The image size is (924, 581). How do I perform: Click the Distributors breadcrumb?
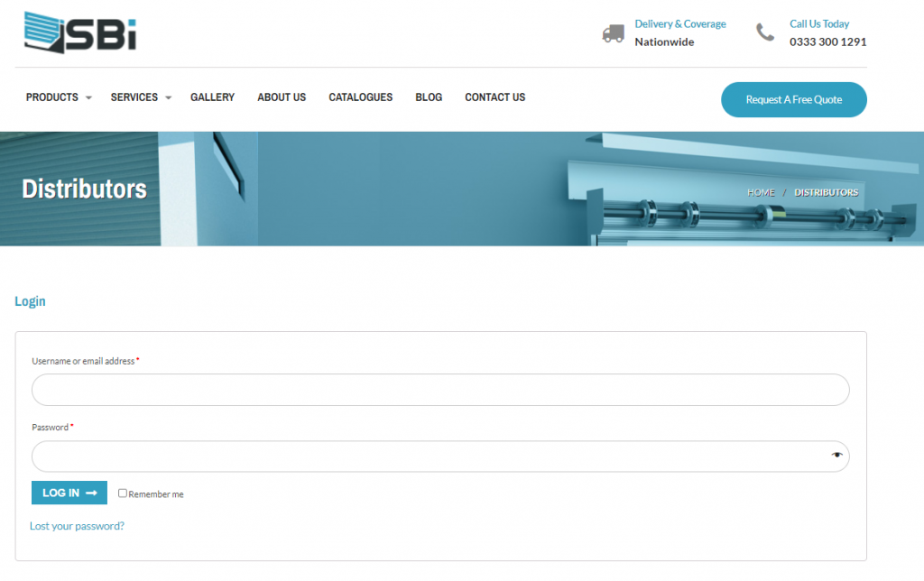point(827,193)
